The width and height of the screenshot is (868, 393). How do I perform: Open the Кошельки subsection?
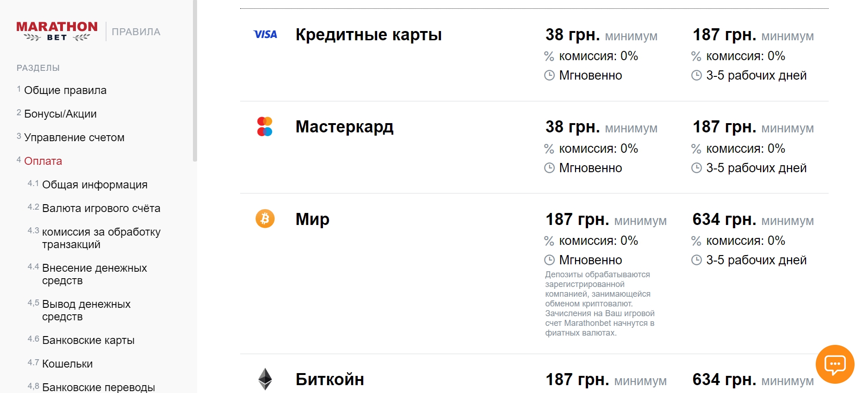click(x=68, y=363)
